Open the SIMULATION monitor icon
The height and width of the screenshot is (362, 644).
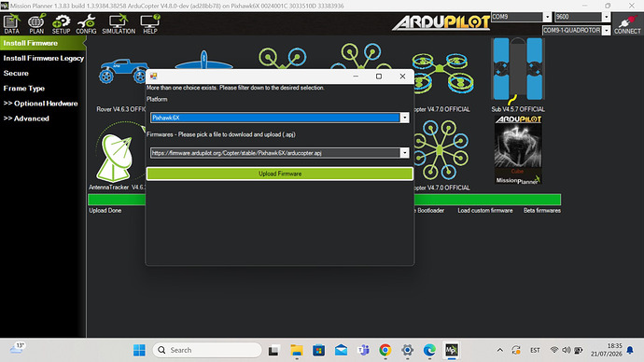click(119, 24)
